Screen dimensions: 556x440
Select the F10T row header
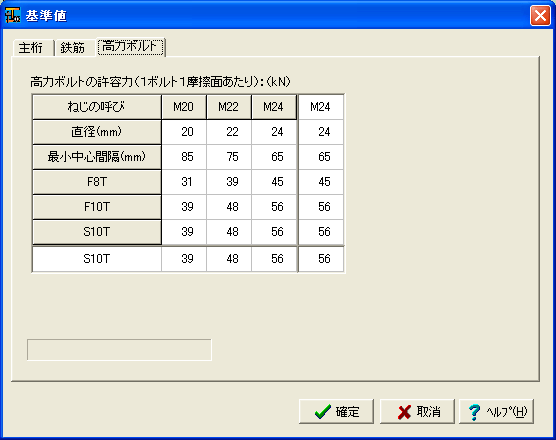(x=97, y=207)
